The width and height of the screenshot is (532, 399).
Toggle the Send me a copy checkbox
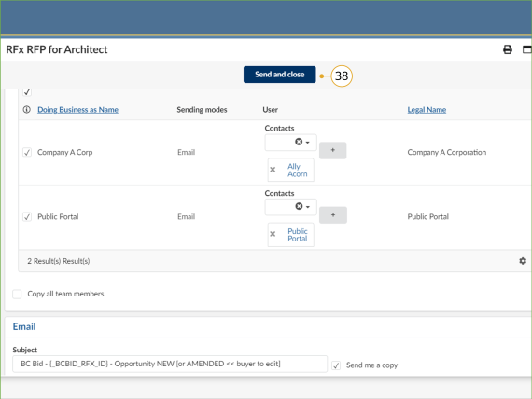pyautogui.click(x=336, y=365)
